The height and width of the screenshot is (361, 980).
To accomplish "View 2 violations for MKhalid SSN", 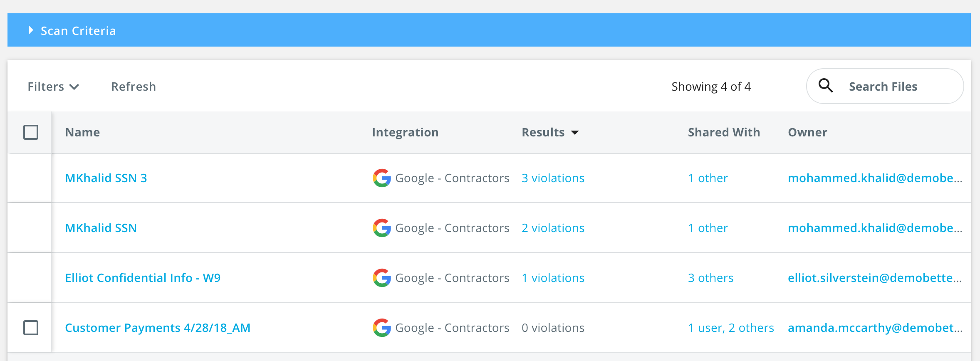I will (553, 228).
